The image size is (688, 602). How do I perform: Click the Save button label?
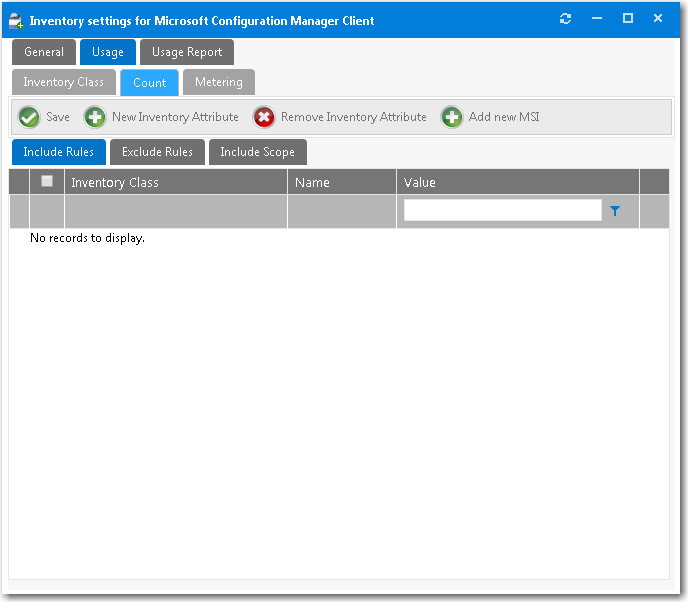(58, 117)
